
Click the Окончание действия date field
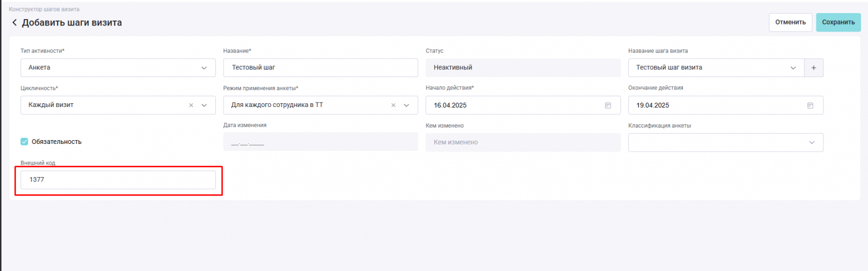pyautogui.click(x=725, y=105)
